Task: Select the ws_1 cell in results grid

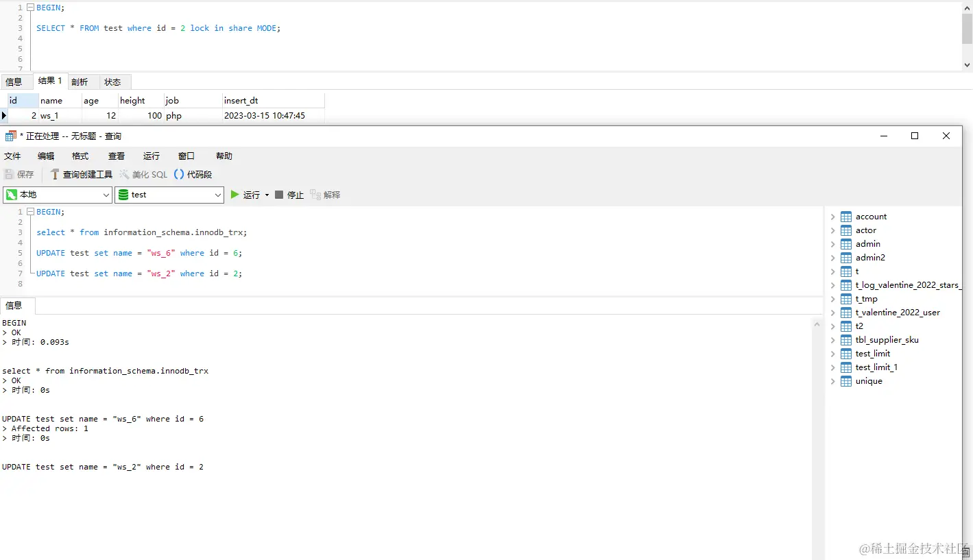Action: tap(60, 116)
